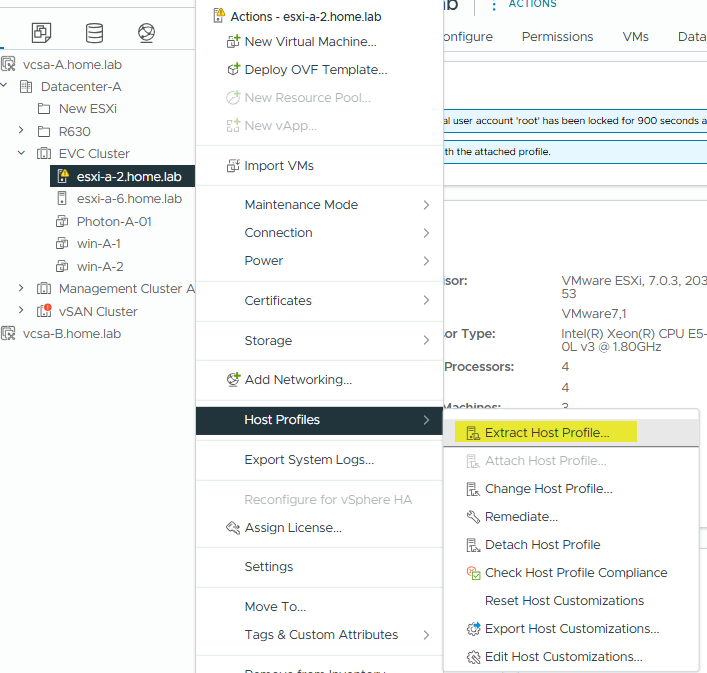
Task: Open the Maintenance Mode submenu arrow
Action: pos(426,205)
